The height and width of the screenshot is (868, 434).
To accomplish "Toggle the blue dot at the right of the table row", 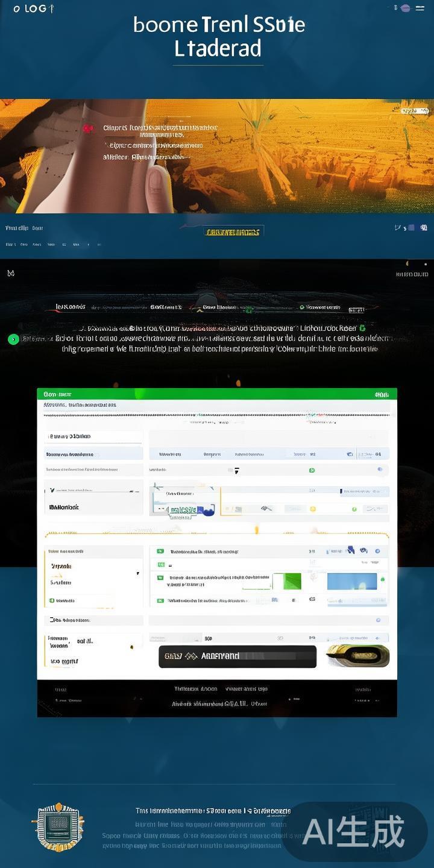I will 380,469.
